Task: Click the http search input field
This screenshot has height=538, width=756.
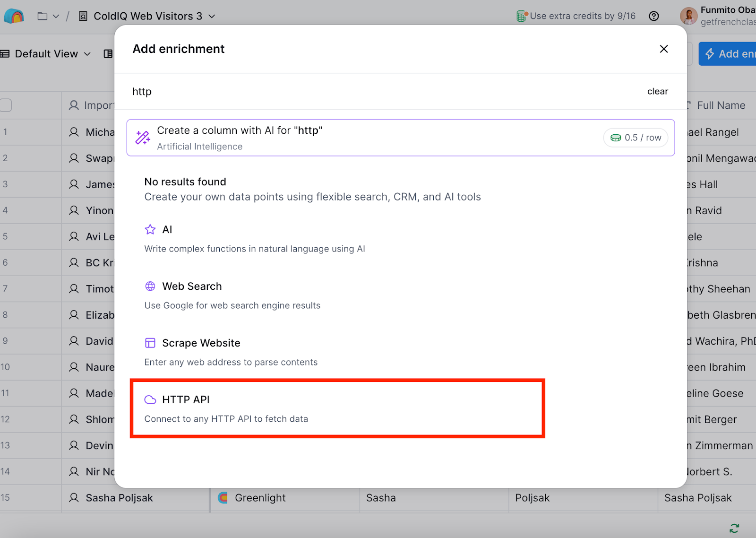Action: (378, 92)
